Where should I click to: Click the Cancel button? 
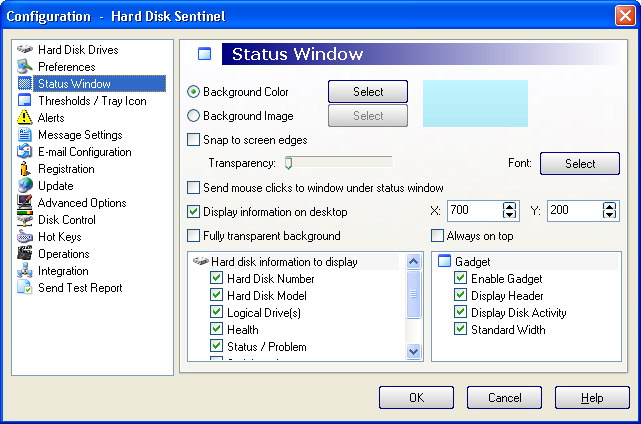pos(504,397)
